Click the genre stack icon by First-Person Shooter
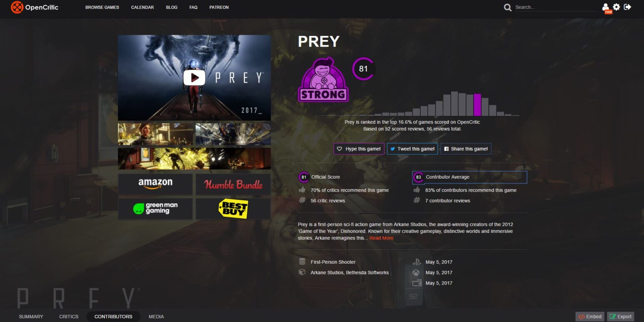 (302, 262)
